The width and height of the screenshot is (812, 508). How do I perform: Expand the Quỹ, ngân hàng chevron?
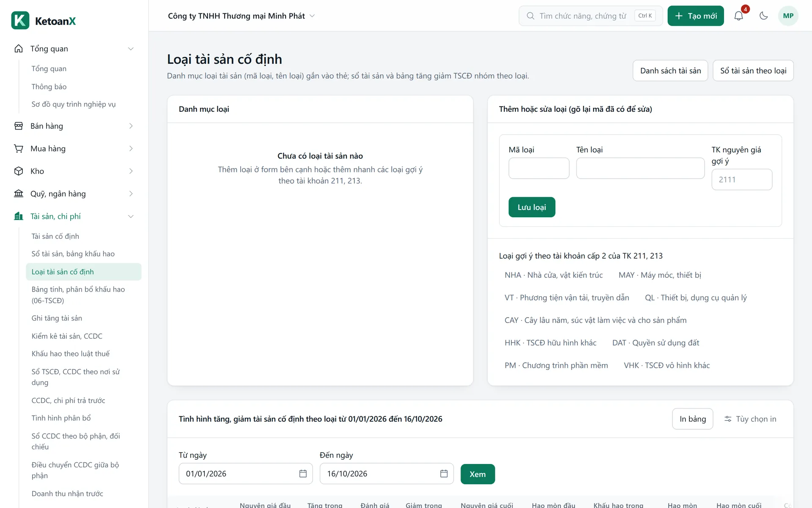click(x=131, y=194)
